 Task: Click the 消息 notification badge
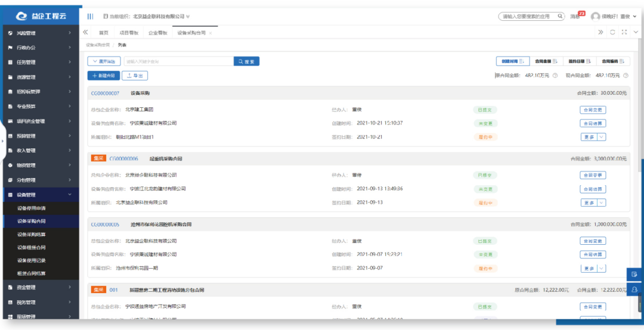581,13
